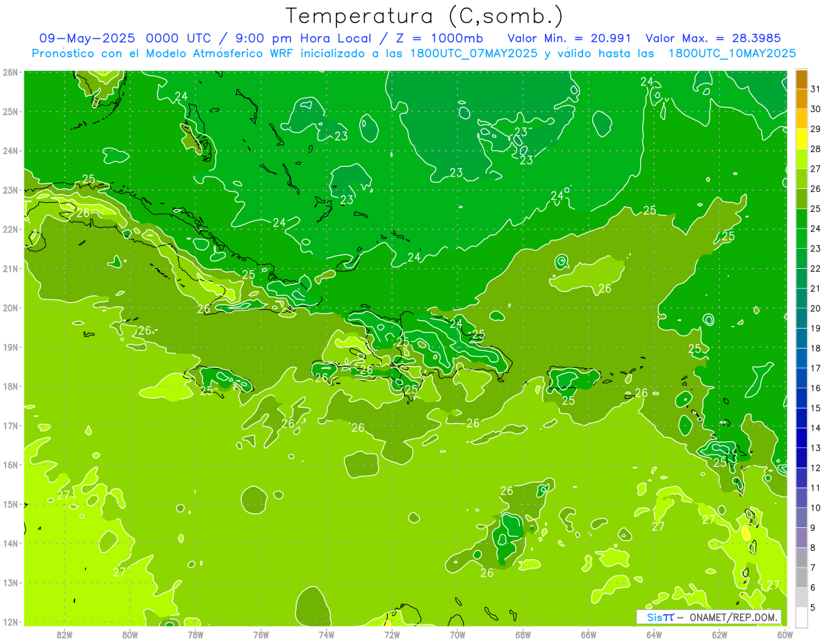The width and height of the screenshot is (834, 644).
Task: Click longitude axis label "76W"
Action: (261, 634)
